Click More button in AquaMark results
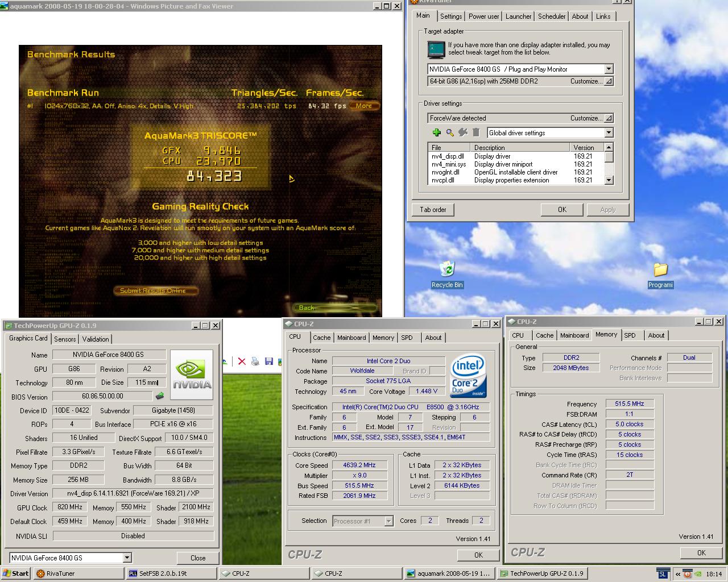The width and height of the screenshot is (728, 582). pyautogui.click(x=364, y=106)
